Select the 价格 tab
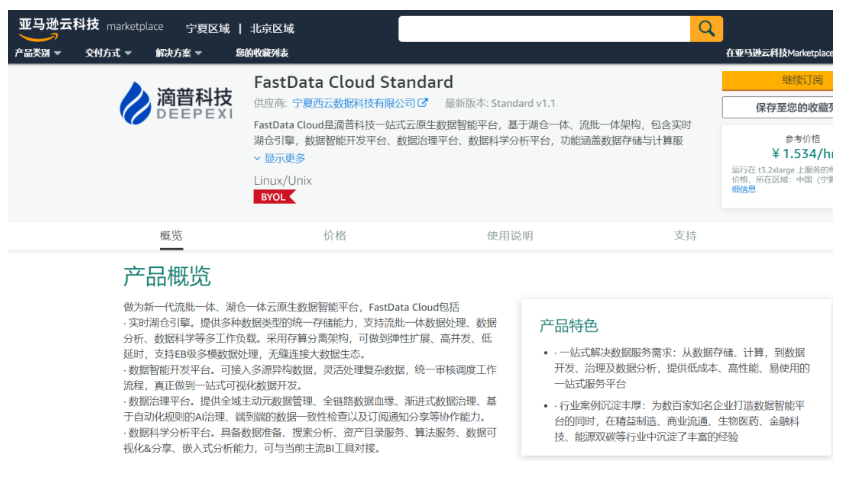 (x=335, y=236)
